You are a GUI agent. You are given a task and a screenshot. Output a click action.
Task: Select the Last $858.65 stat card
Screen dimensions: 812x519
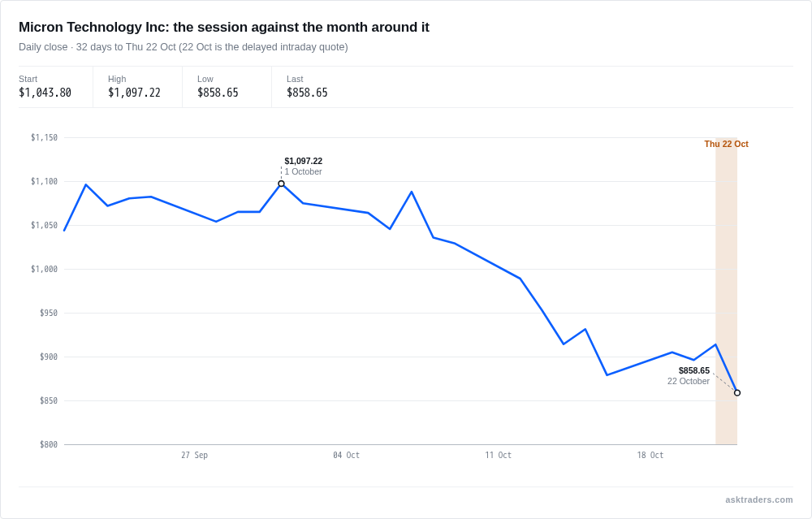pyautogui.click(x=317, y=87)
